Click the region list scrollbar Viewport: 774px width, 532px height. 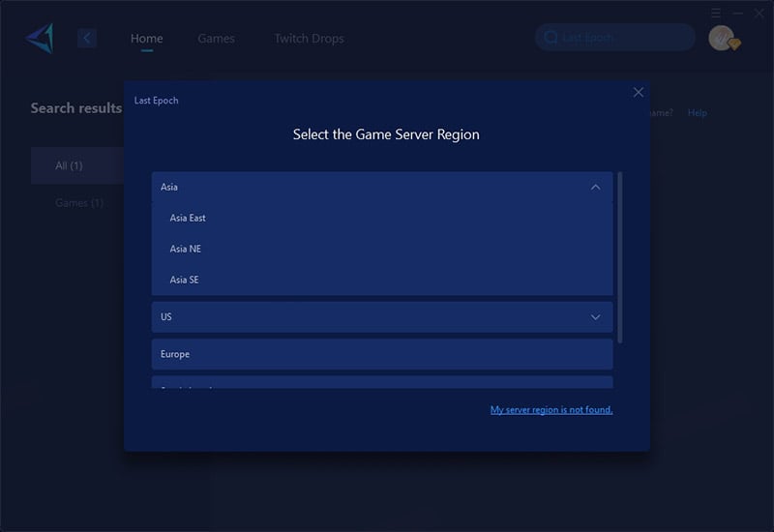coord(620,257)
